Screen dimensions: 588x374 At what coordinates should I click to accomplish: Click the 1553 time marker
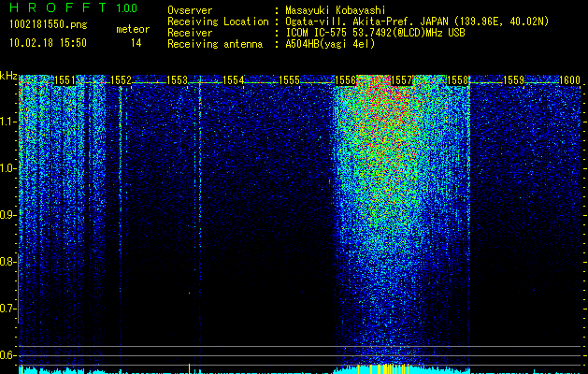(177, 80)
